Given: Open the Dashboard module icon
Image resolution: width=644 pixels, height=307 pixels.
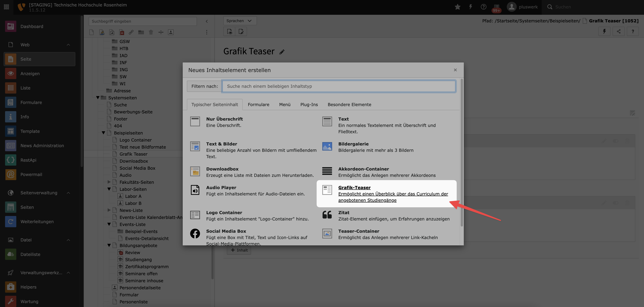Looking at the screenshot, I should pos(11,26).
